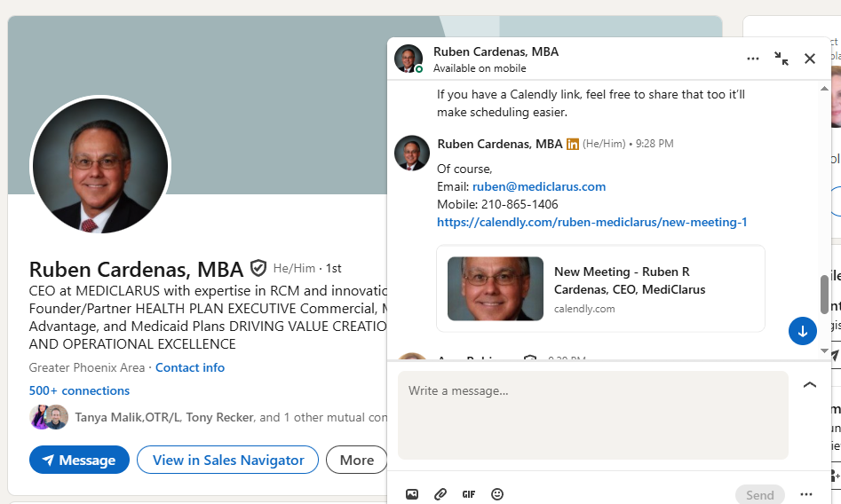View the 500+ connections list
The image size is (841, 504).
point(79,390)
